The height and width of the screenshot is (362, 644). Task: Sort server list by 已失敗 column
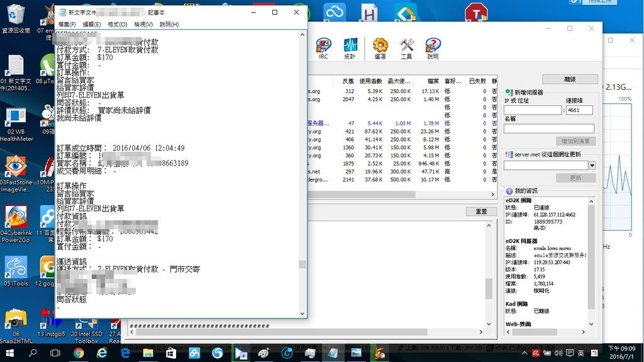click(x=477, y=81)
